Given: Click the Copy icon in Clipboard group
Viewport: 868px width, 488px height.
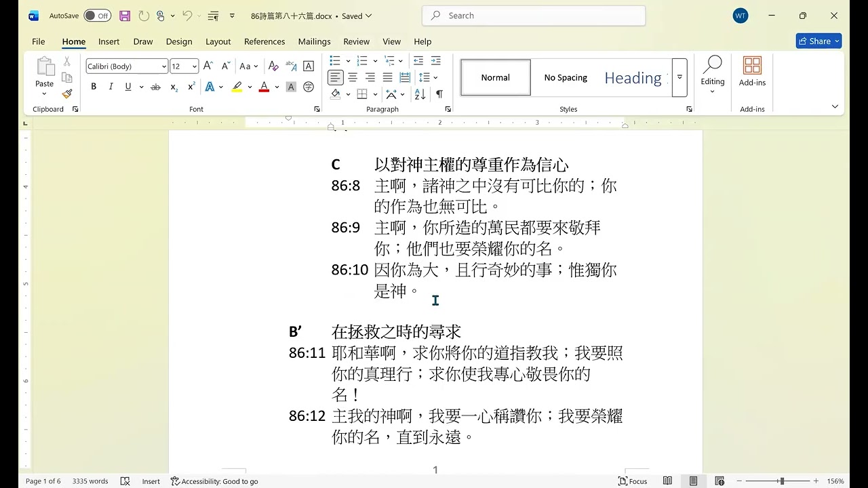Looking at the screenshot, I should [67, 77].
